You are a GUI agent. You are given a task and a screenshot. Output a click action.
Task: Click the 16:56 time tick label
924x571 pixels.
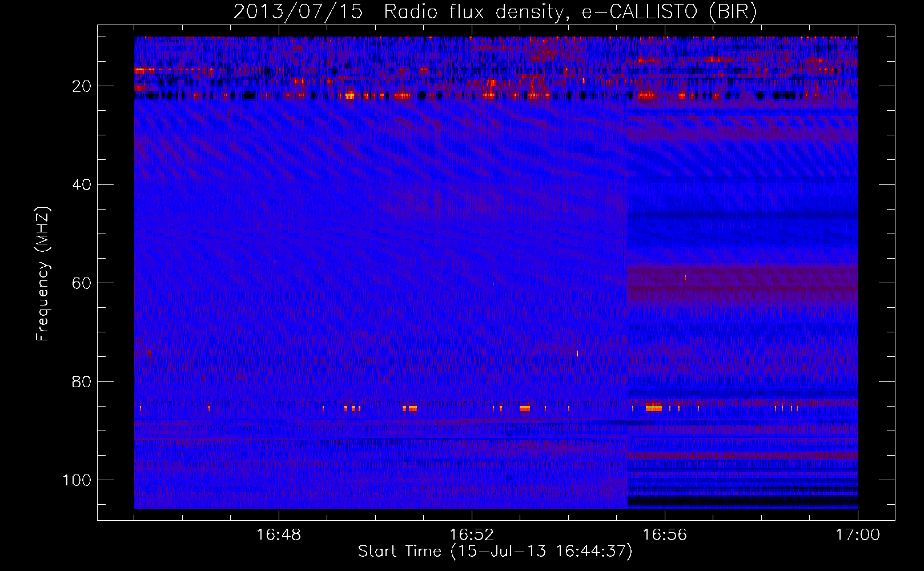665,535
